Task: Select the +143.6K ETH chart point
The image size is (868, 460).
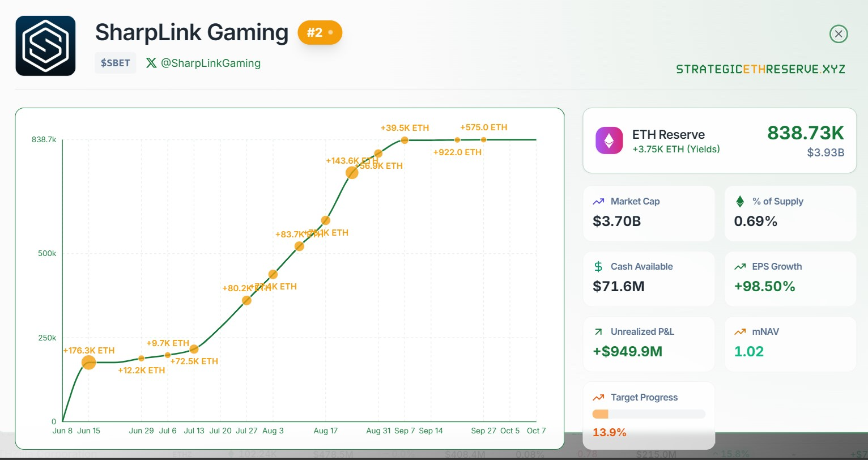Action: (352, 173)
